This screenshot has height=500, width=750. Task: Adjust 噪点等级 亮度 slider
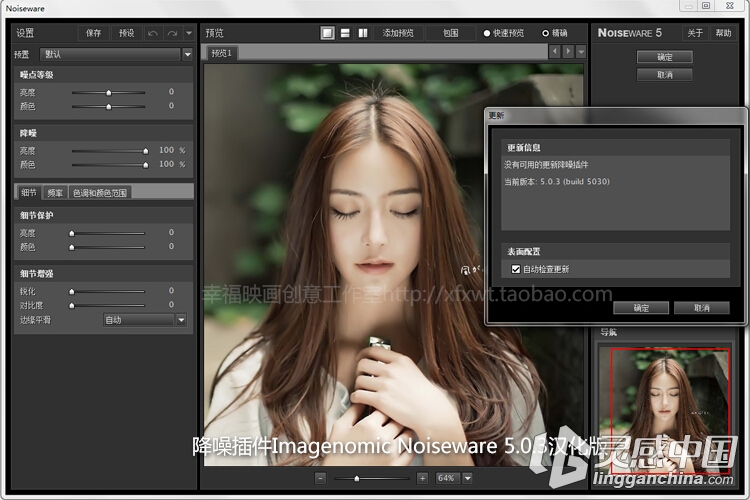(x=109, y=92)
